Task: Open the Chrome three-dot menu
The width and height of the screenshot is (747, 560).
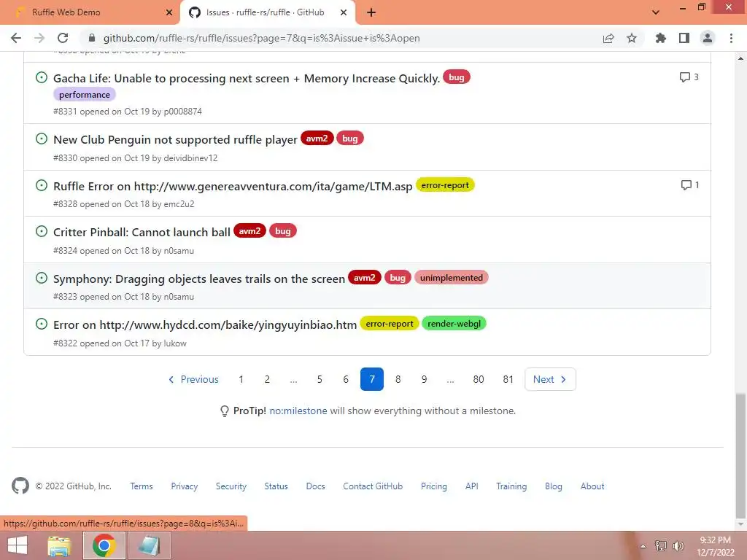Action: 731,38
